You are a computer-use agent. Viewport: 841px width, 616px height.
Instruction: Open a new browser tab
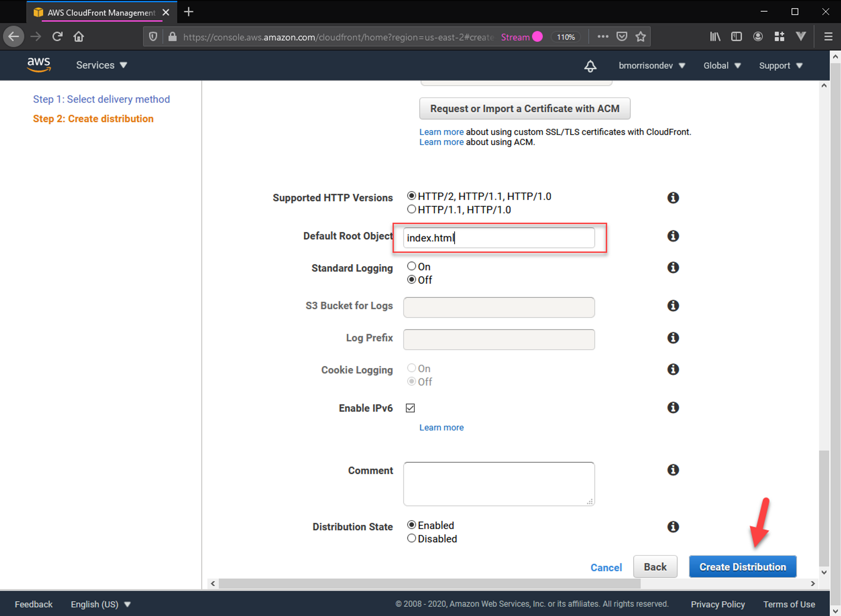click(189, 12)
